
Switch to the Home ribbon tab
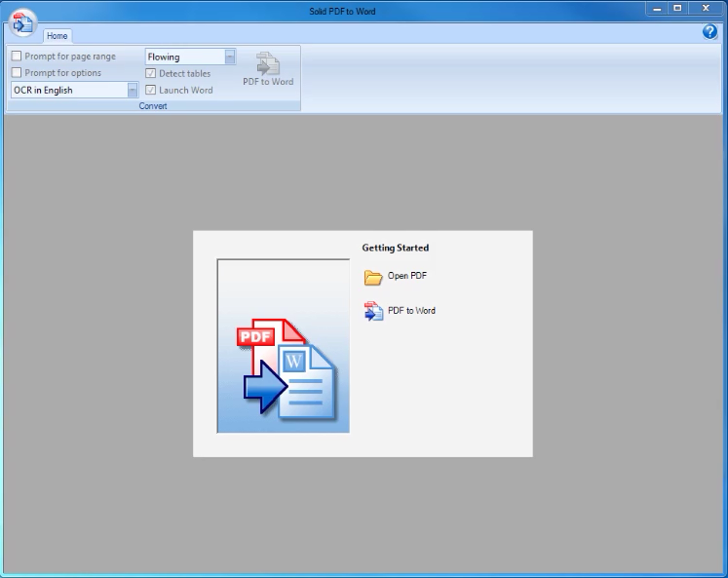pos(57,36)
